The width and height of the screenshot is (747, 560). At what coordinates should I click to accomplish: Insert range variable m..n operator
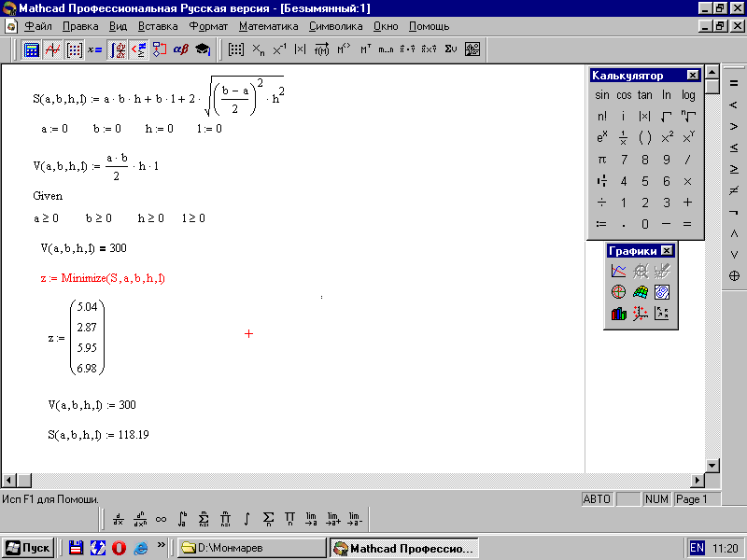tap(386, 49)
